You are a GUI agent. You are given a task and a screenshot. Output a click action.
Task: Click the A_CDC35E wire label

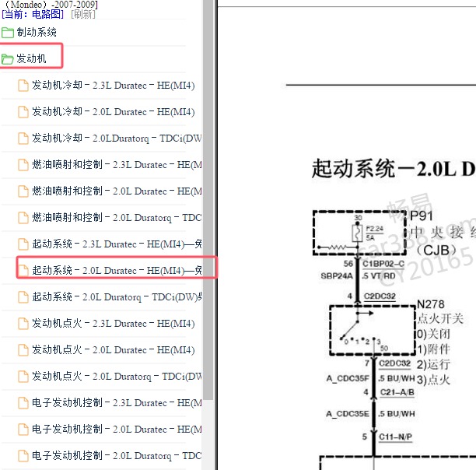pos(348,413)
